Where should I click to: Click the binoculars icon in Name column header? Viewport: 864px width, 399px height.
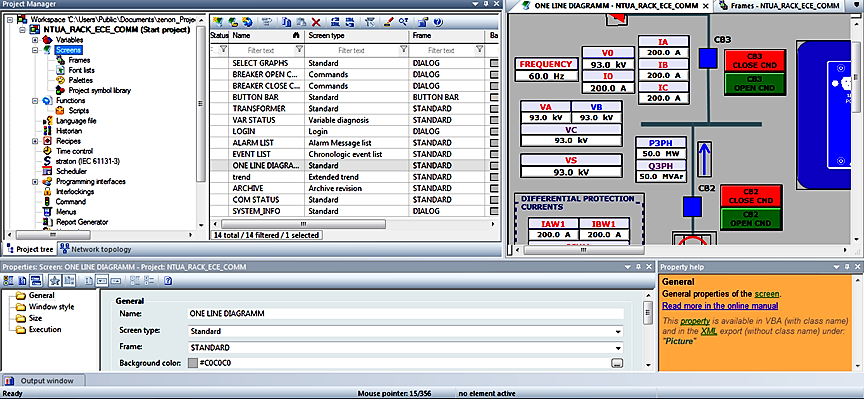pos(296,35)
